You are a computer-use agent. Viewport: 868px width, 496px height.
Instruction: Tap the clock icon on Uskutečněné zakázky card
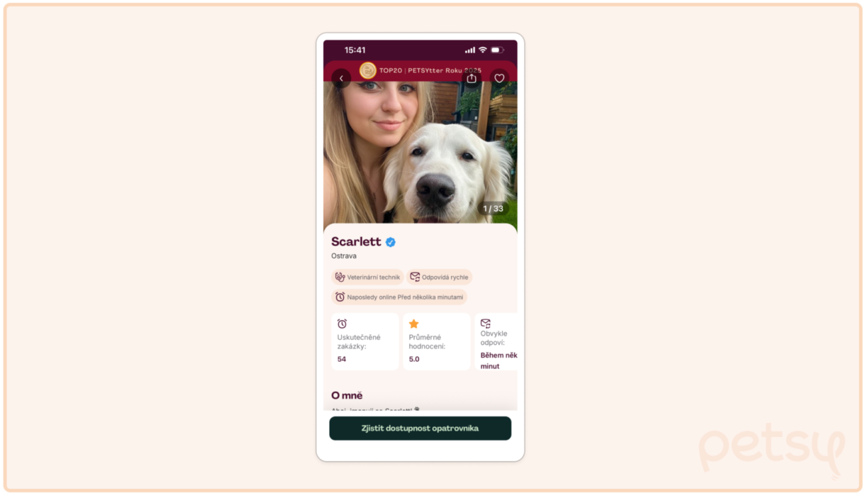pos(342,324)
